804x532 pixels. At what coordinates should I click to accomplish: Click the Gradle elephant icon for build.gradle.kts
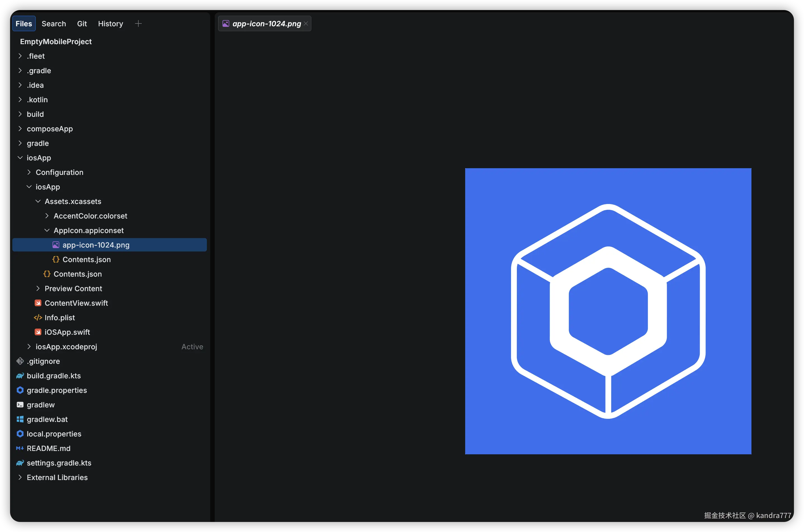point(20,376)
